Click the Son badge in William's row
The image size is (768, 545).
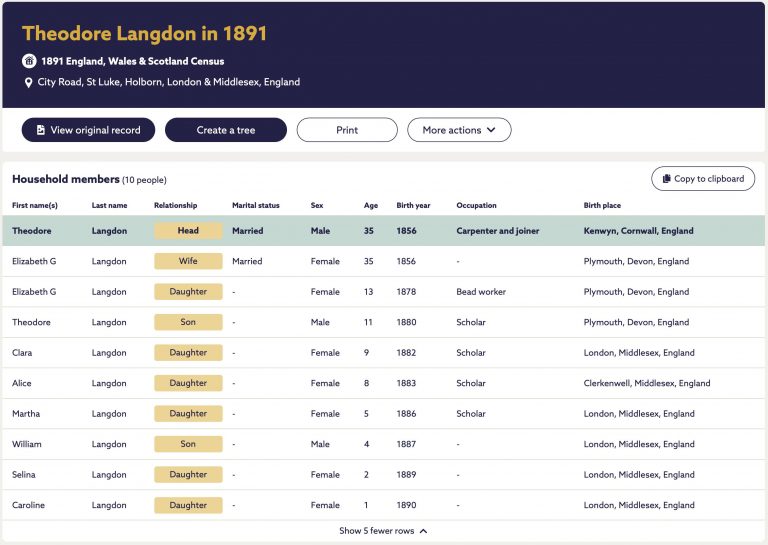(x=188, y=444)
